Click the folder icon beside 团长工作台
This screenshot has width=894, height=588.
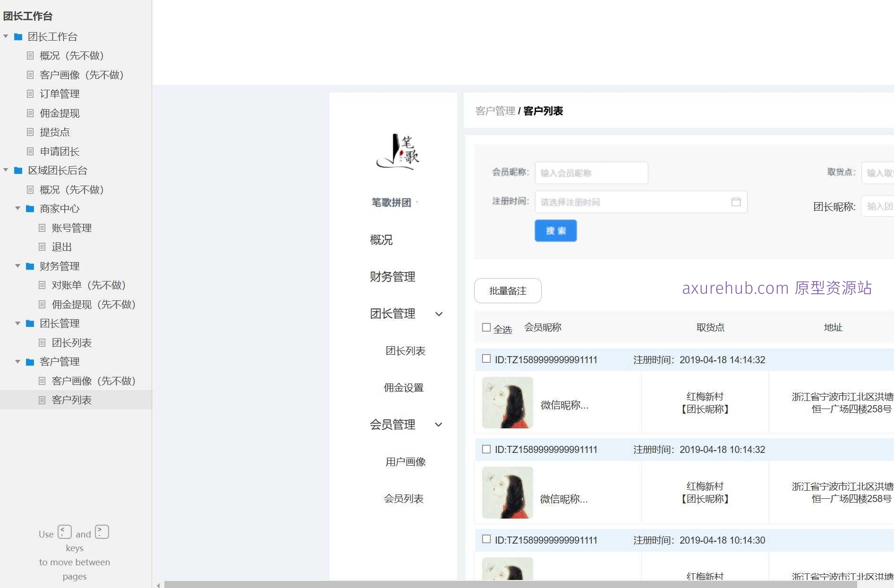[x=18, y=36]
